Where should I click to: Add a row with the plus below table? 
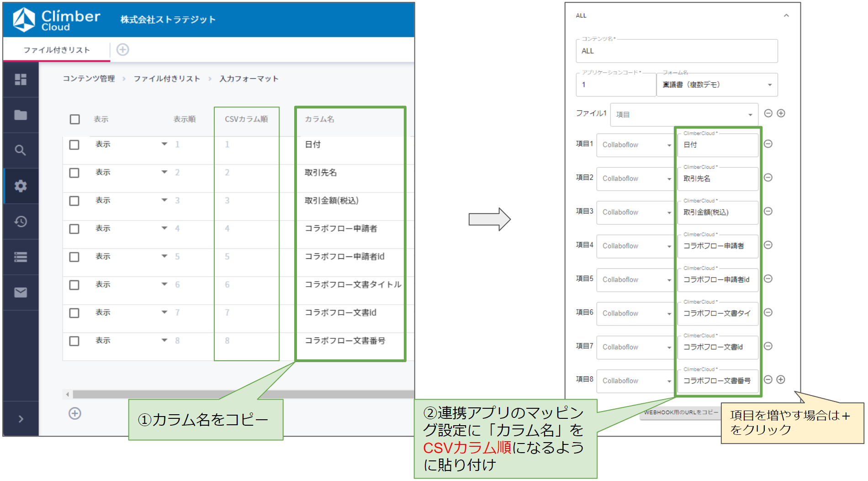click(x=75, y=414)
